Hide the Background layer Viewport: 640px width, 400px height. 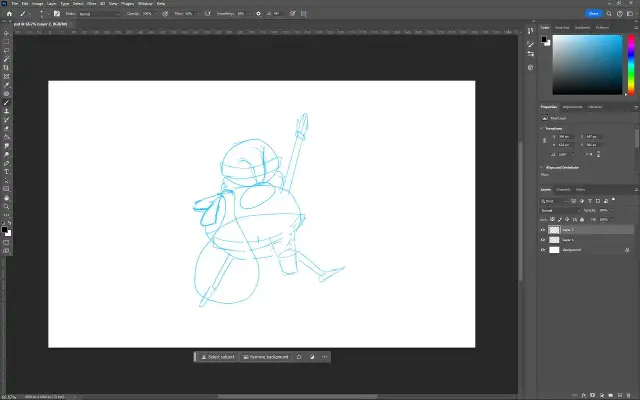coord(543,249)
